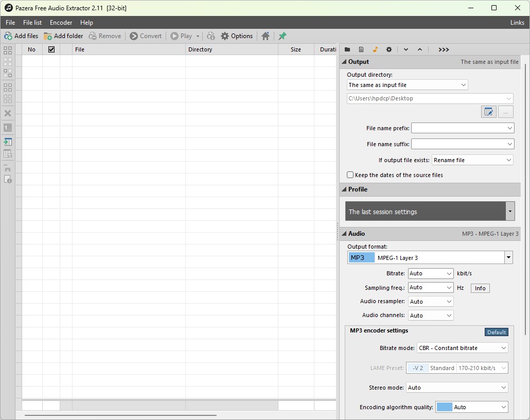
Task: Click the document info icon in the sidebar
Action: point(7,179)
